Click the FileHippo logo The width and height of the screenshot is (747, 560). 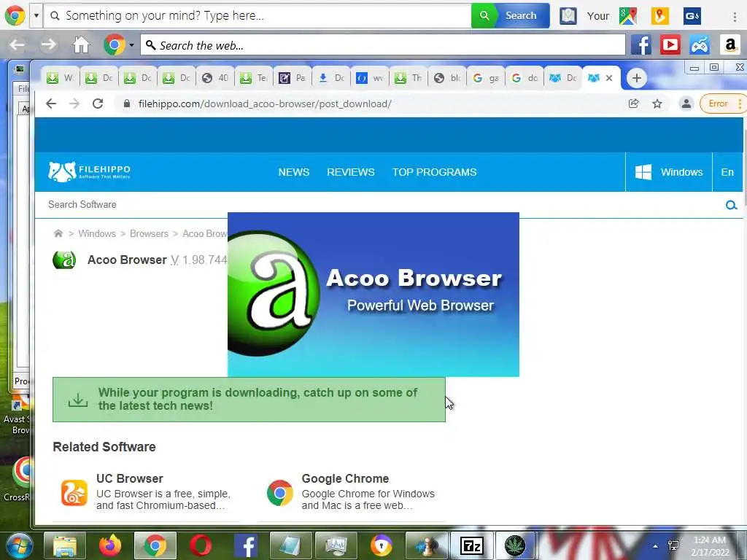click(89, 171)
